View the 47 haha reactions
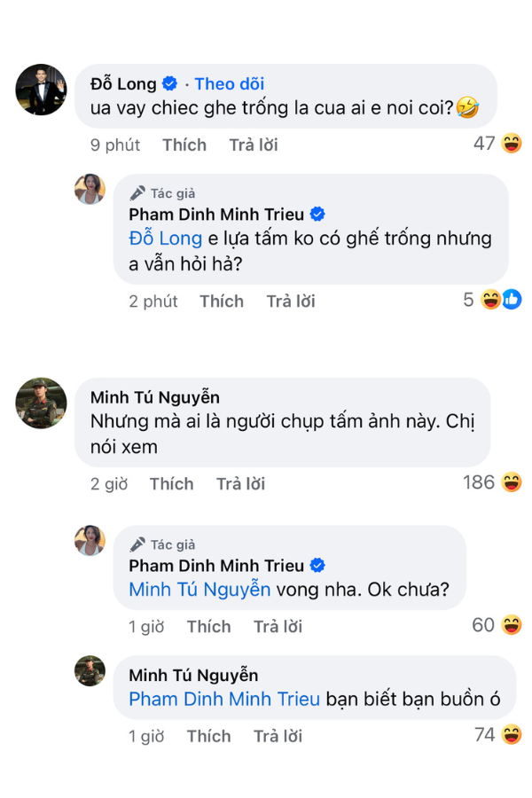Image resolution: width=532 pixels, height=798 pixels. pyautogui.click(x=497, y=144)
